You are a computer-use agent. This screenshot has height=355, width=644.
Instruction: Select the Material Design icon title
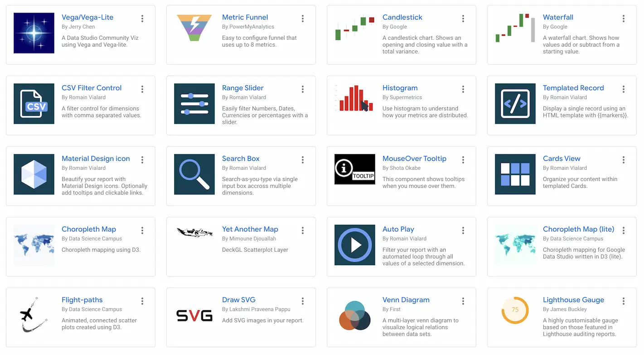(96, 158)
